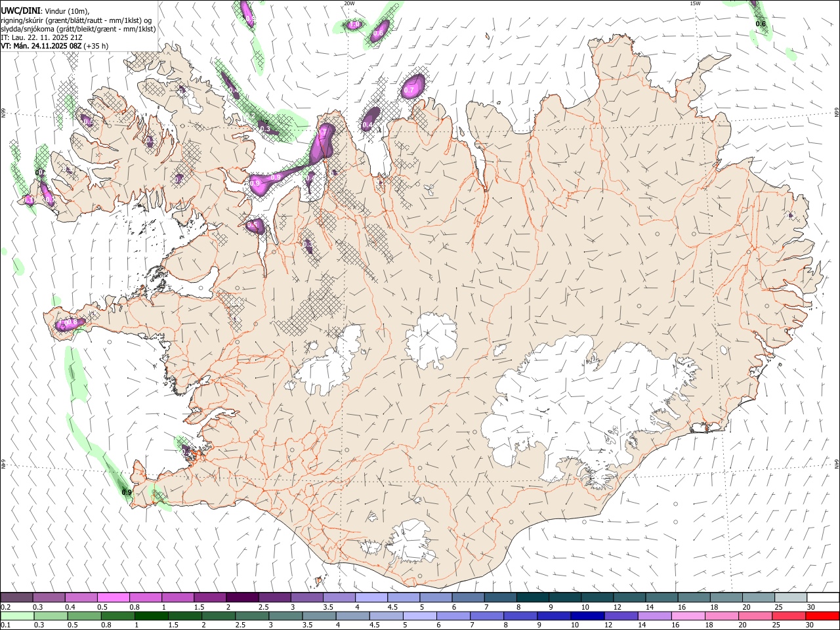Pick the dark teal 8 swatch in upper legend
This screenshot has width=840, height=630.
(532, 598)
